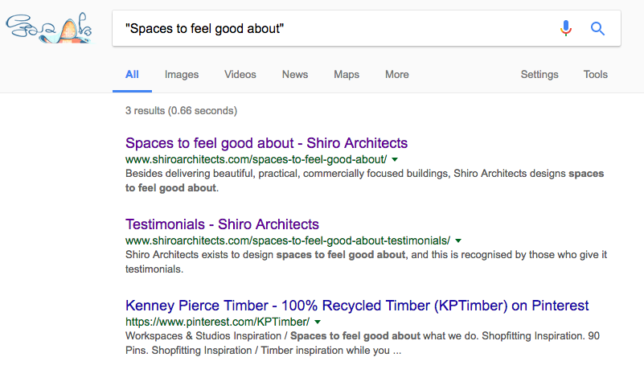The width and height of the screenshot is (644, 382).
Task: Open search Settings
Action: pyautogui.click(x=539, y=74)
